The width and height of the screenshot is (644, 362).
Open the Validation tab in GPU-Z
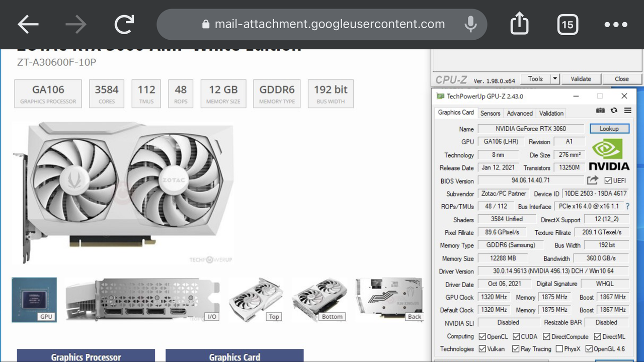coord(551,113)
